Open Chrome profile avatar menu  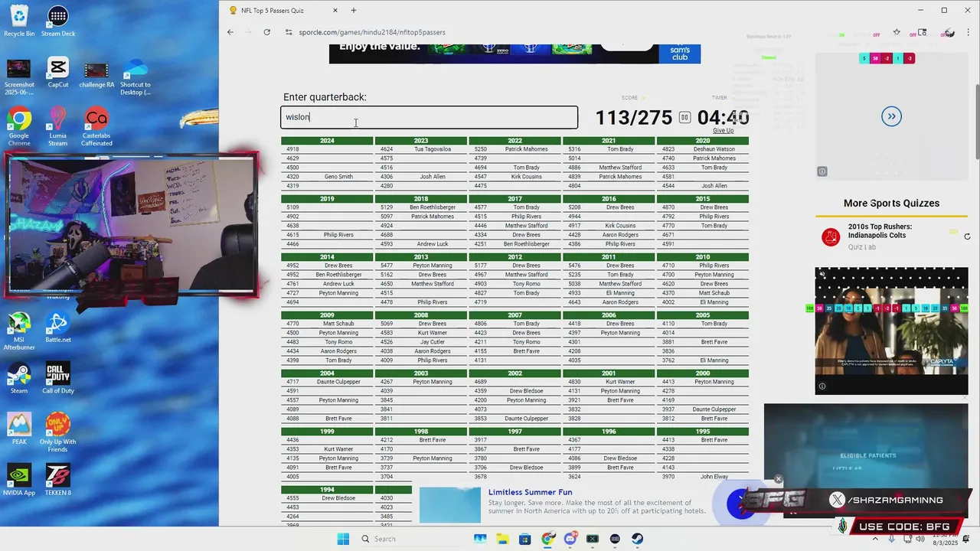click(949, 32)
